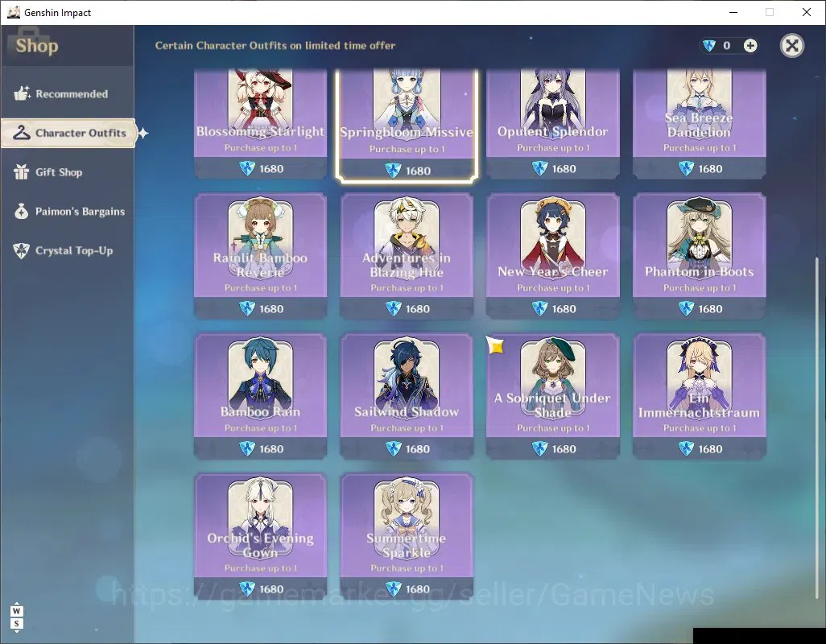This screenshot has height=644, width=826.
Task: Select the Rainlit Bamboo Reverie outfit
Action: point(260,256)
